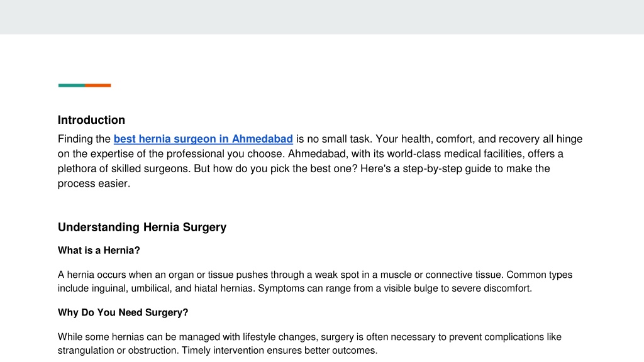644x362 pixels.
Task: Select the Understanding Hernia Surgery heading
Action: [x=142, y=228]
